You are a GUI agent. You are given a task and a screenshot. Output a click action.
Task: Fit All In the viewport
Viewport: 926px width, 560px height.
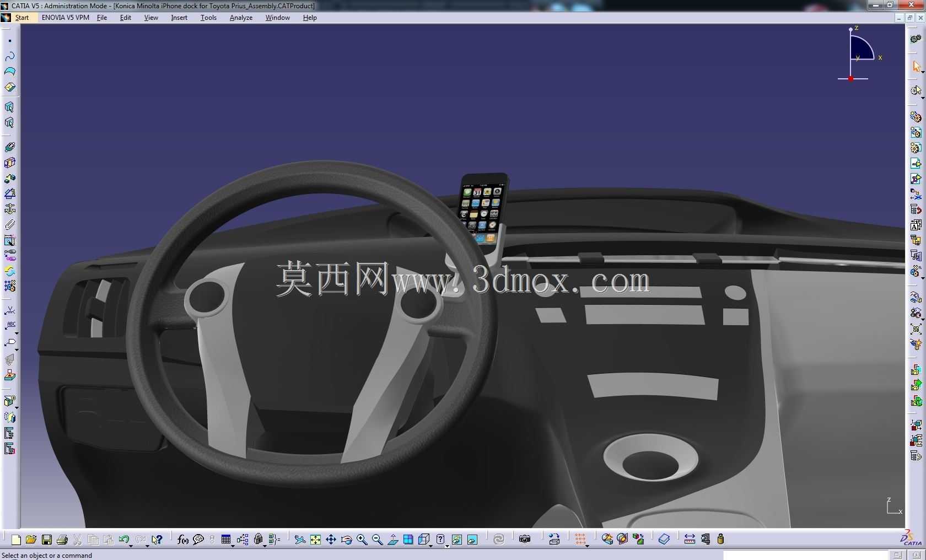point(315,540)
